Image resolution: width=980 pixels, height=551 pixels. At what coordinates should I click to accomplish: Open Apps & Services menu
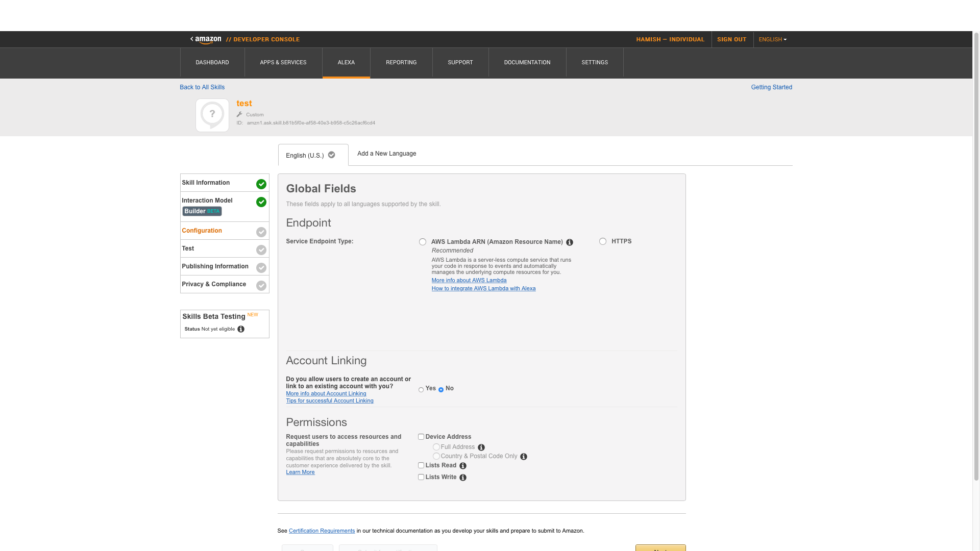coord(283,62)
